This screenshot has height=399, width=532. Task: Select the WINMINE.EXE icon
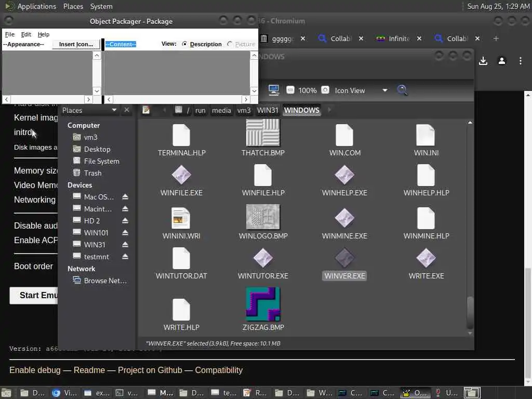point(344,218)
